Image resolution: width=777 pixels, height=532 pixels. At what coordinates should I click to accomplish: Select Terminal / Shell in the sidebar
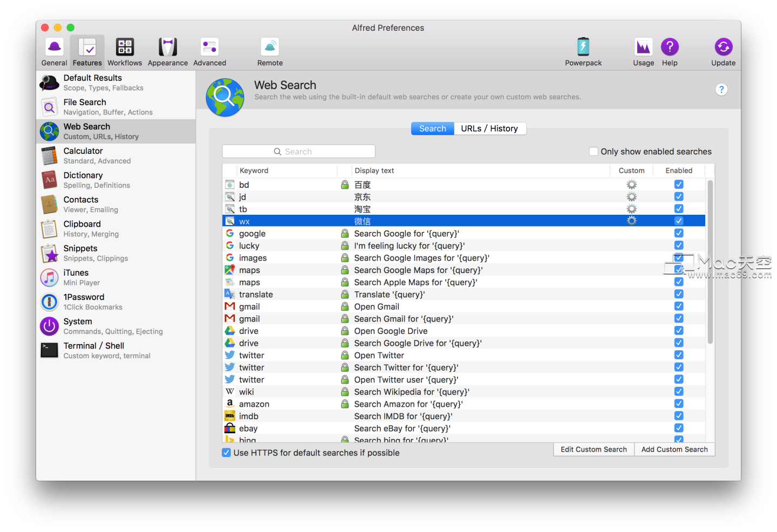(x=116, y=350)
